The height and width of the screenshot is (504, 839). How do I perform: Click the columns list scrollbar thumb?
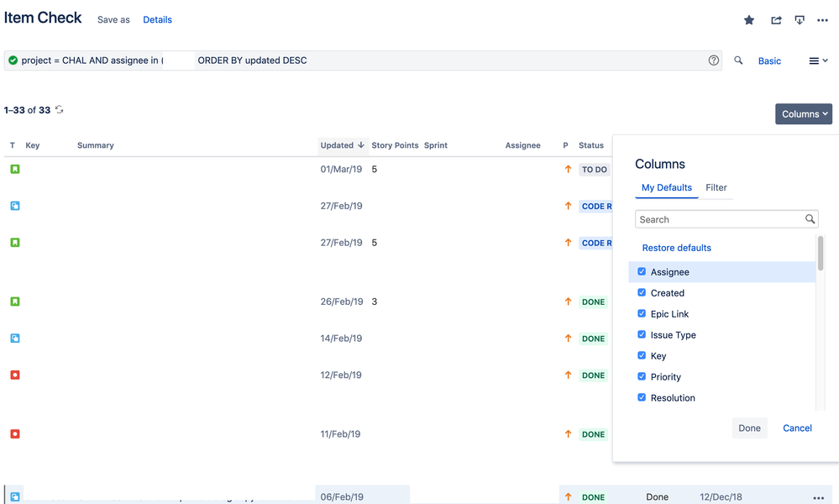pyautogui.click(x=821, y=253)
